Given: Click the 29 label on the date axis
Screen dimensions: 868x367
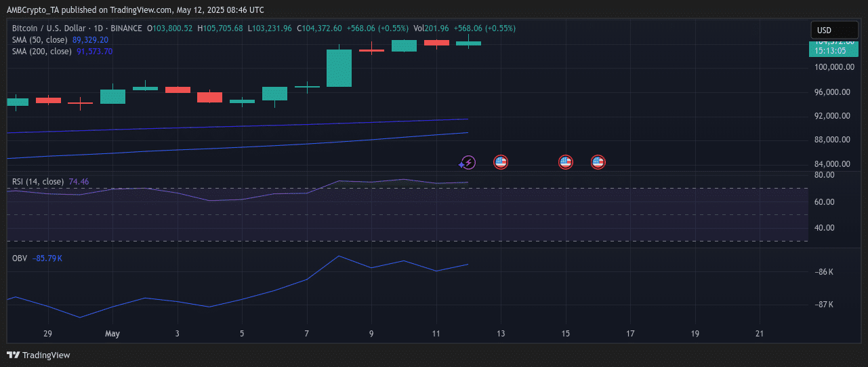Looking at the screenshot, I should point(47,334).
